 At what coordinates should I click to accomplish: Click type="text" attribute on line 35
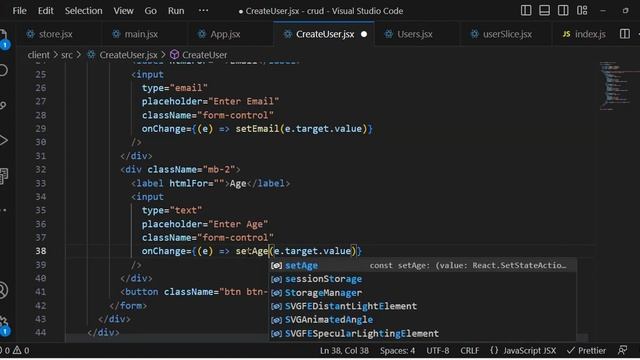172,210
